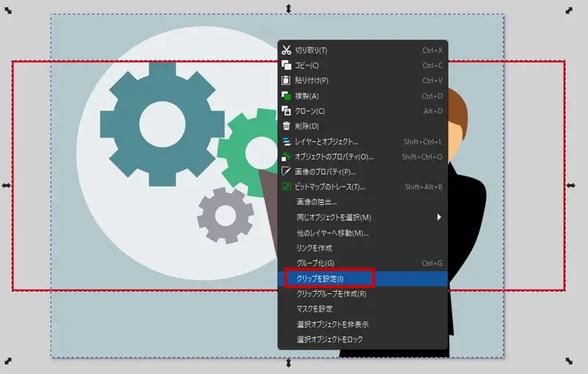Image resolution: width=588 pixels, height=374 pixels.
Task: Choose 他のレイヤーへ移動(M)... entry
Action: (x=362, y=233)
